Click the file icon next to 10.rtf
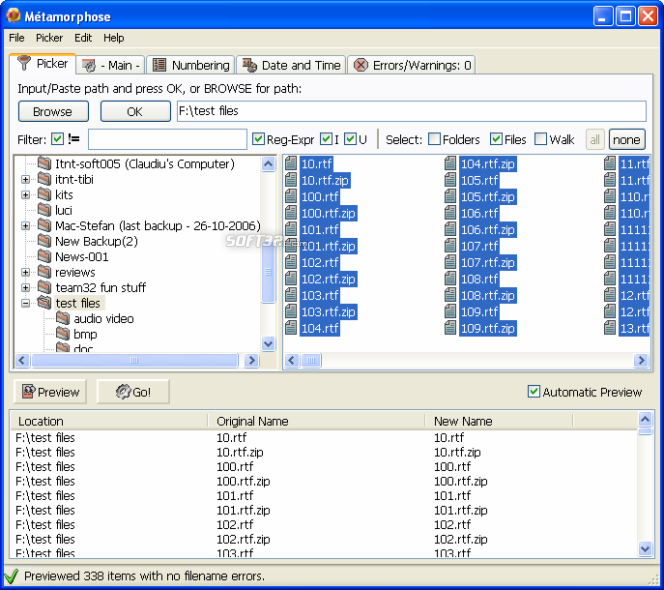The image size is (664, 590). (x=291, y=163)
